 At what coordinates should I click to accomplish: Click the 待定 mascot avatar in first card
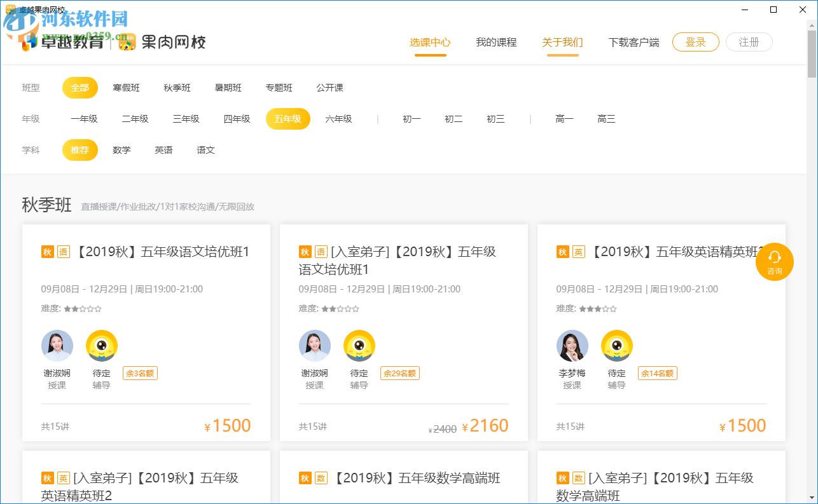point(102,346)
